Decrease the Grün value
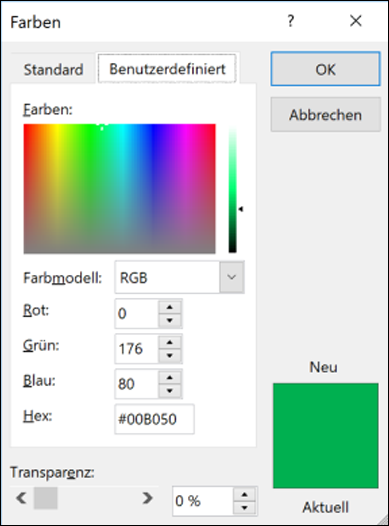 coord(170,356)
